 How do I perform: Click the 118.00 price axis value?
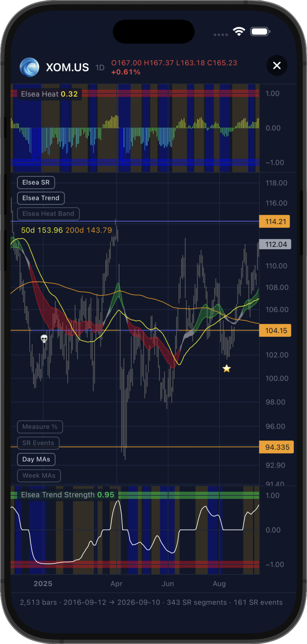(276, 183)
